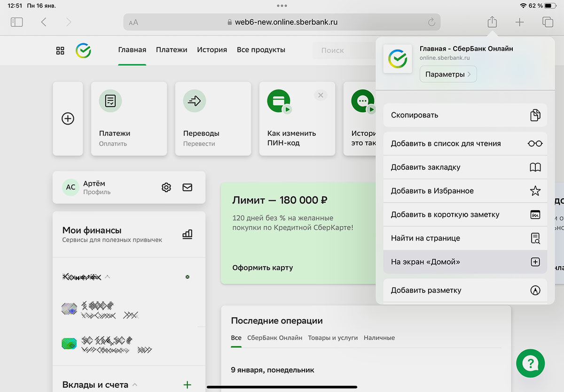Reload page with refresh icon
This screenshot has width=564, height=392.
coord(431,22)
